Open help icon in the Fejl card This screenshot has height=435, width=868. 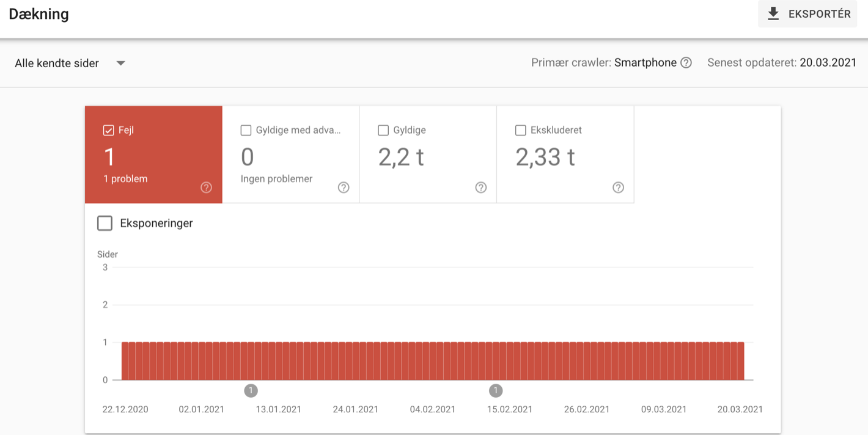(x=206, y=188)
